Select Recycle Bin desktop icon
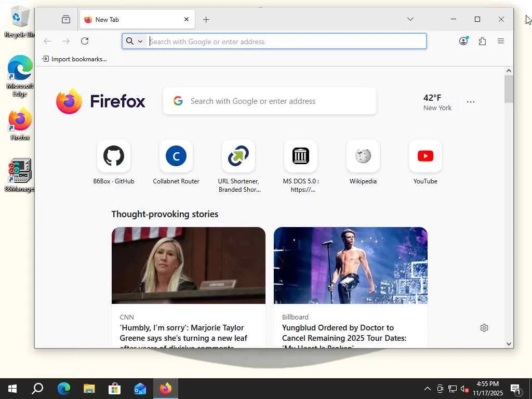Image resolution: width=532 pixels, height=399 pixels. click(19, 21)
